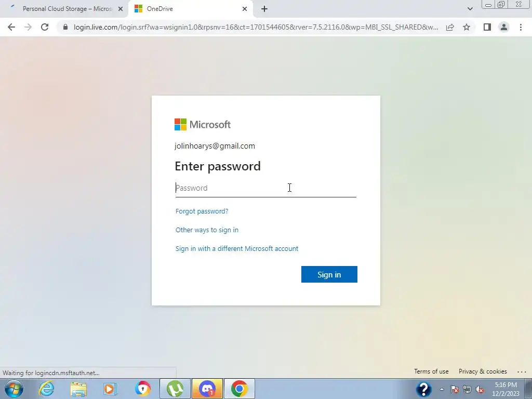View site security lock info

click(x=65, y=27)
